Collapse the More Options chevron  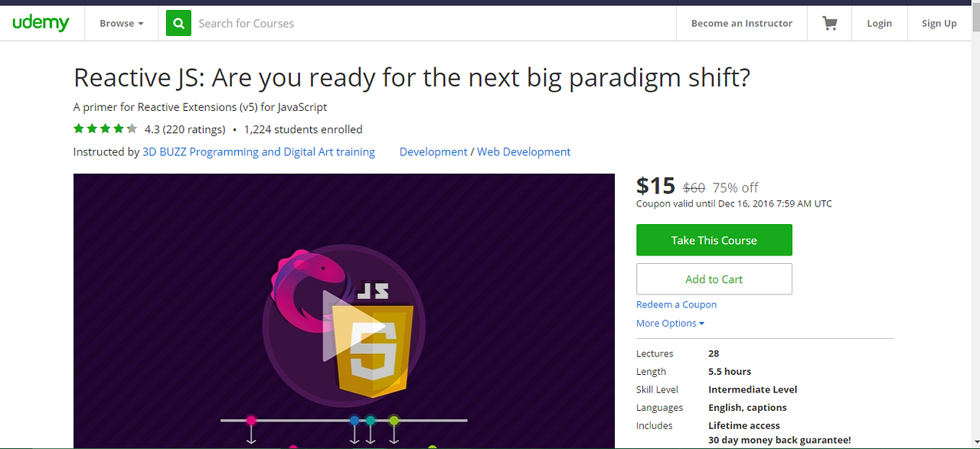702,323
